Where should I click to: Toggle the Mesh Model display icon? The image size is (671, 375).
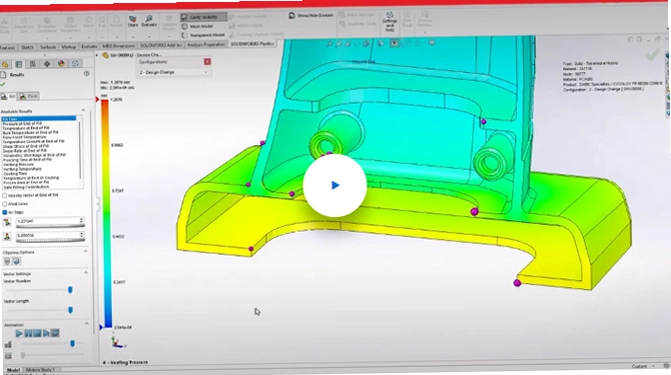tap(184, 26)
